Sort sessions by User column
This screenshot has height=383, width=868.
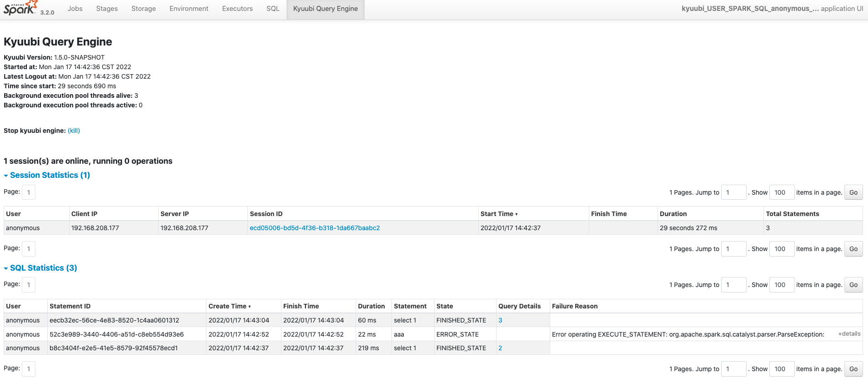pos(14,214)
